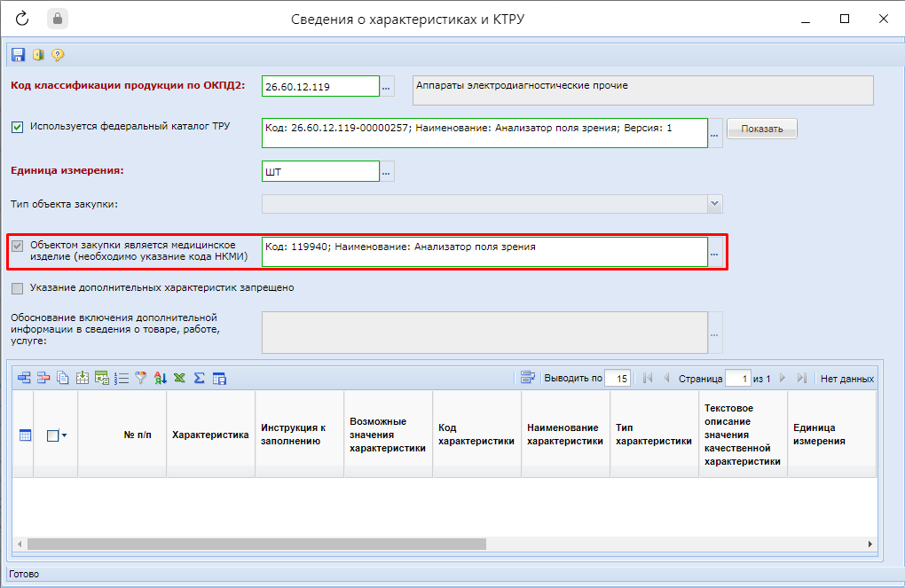Expand the 'Тип объекта закупки' dropdown
Image resolution: width=905 pixels, height=588 pixels.
point(714,204)
